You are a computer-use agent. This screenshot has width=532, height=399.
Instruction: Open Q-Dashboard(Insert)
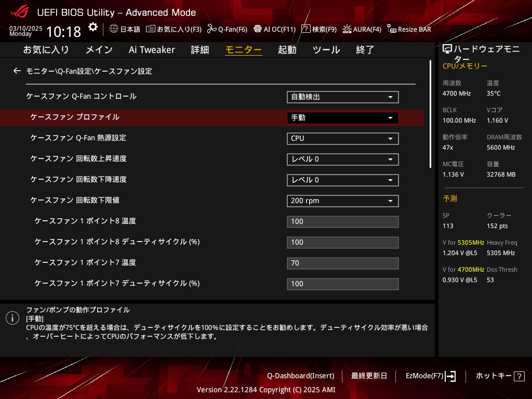click(301, 376)
